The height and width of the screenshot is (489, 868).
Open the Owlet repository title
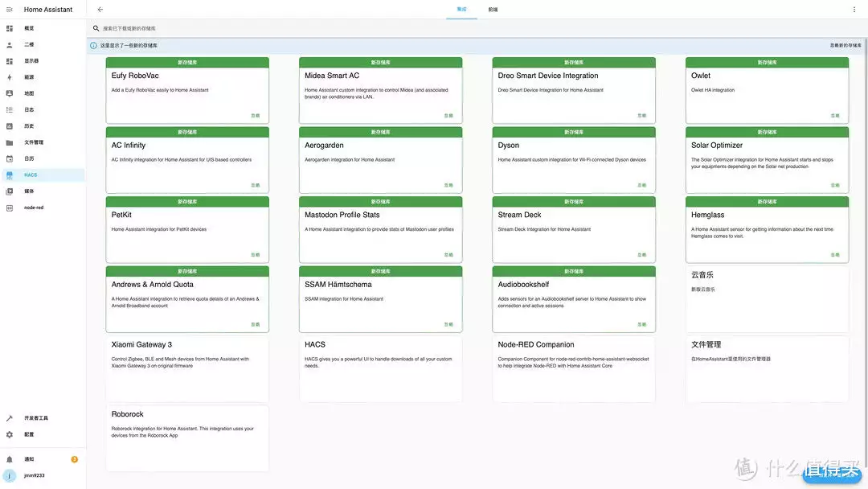(x=700, y=76)
